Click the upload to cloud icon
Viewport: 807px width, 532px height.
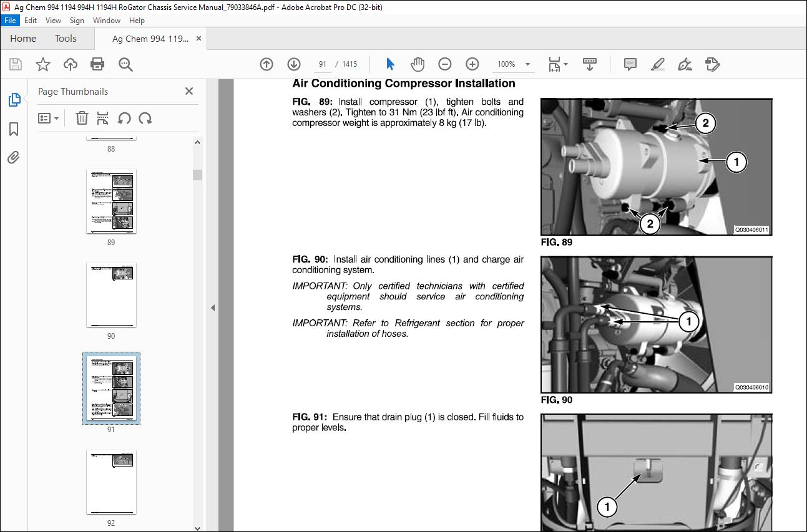(71, 64)
